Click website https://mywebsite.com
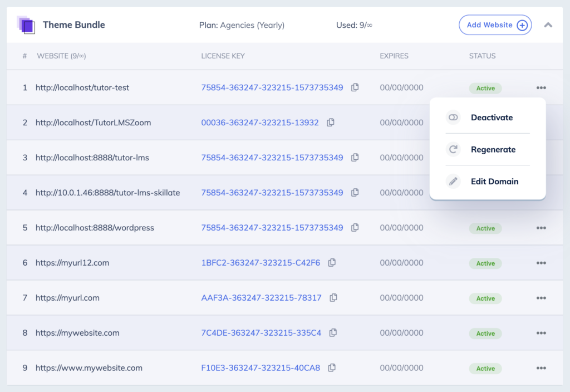Image resolution: width=570 pixels, height=392 pixels. [x=77, y=333]
